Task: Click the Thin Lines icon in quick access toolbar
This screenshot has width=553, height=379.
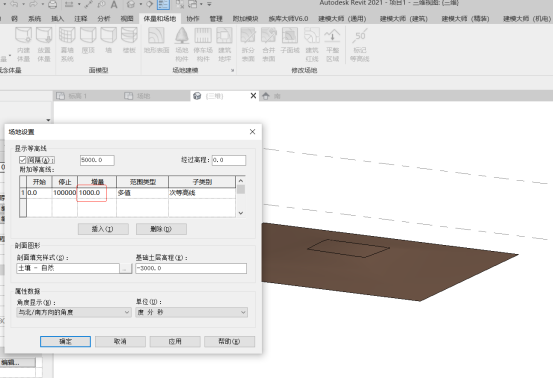Action: point(163,4)
